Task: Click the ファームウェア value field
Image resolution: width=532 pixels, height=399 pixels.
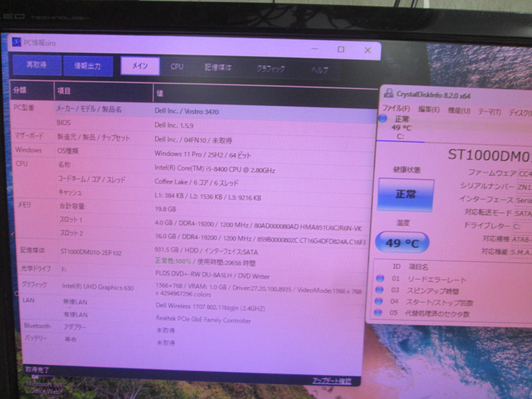Action: point(525,174)
